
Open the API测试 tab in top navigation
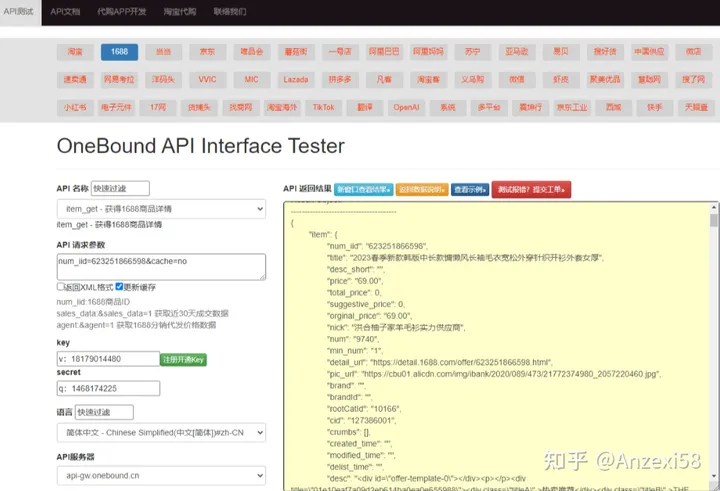(19, 11)
